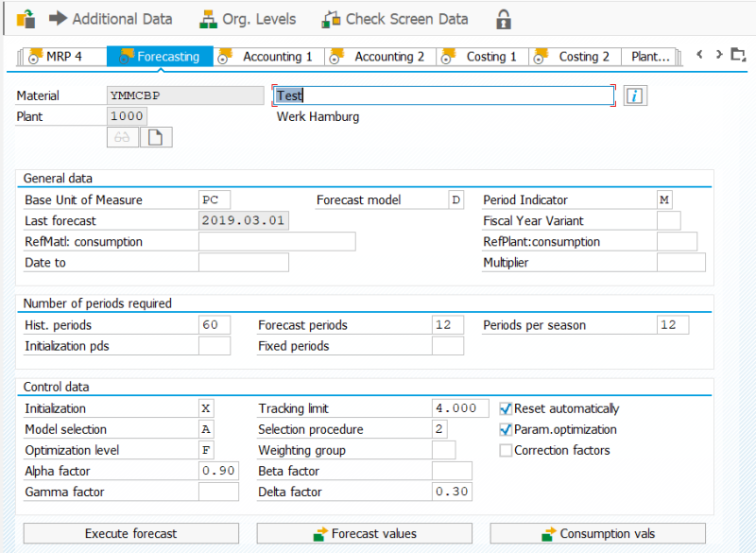Click Check Screen Data icon
The width and height of the screenshot is (756, 553).
[332, 19]
